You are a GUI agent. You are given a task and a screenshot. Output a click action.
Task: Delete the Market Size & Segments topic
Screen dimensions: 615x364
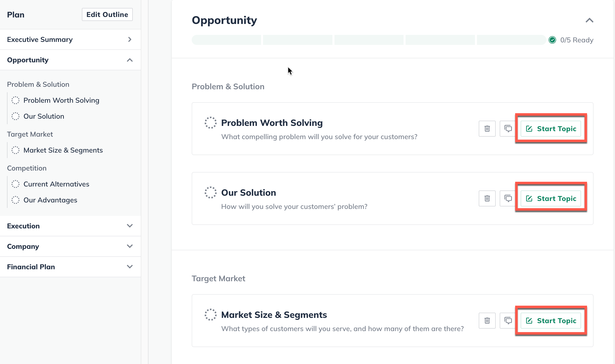[x=487, y=321]
